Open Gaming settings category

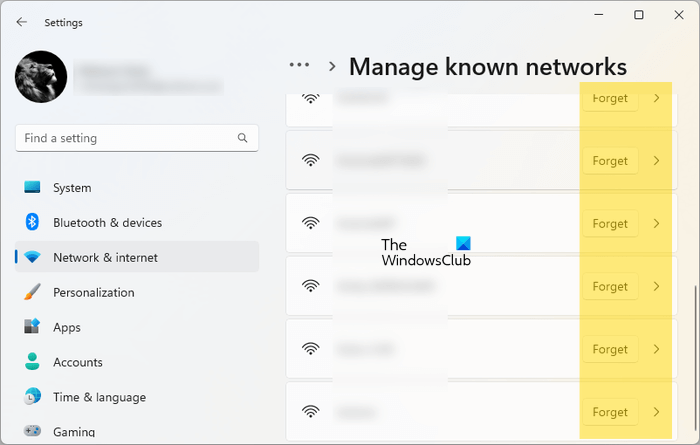tap(74, 432)
